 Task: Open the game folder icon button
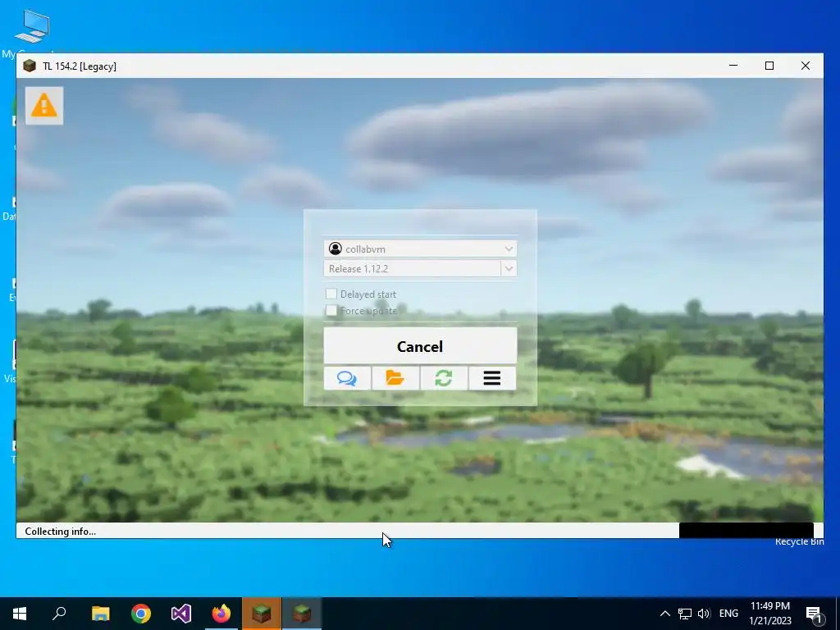(x=395, y=378)
